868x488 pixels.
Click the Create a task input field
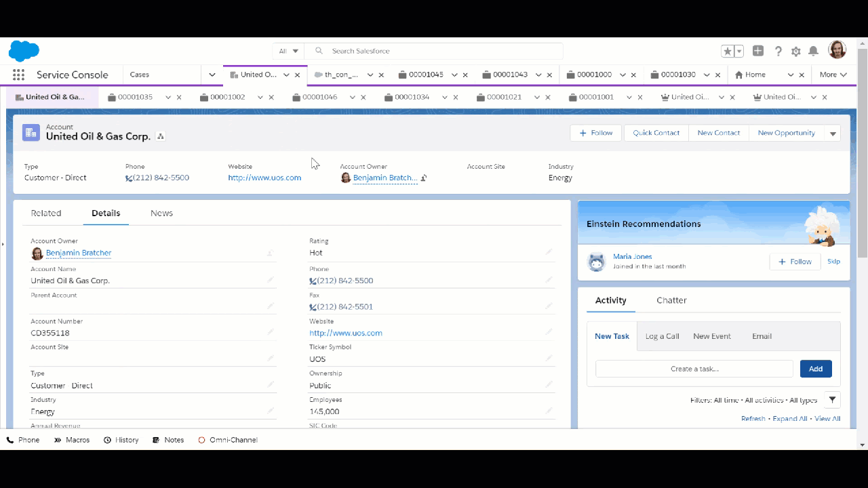click(x=693, y=368)
